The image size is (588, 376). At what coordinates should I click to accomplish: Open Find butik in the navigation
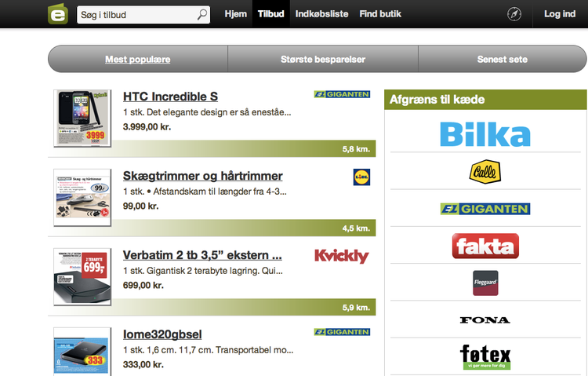(x=380, y=14)
